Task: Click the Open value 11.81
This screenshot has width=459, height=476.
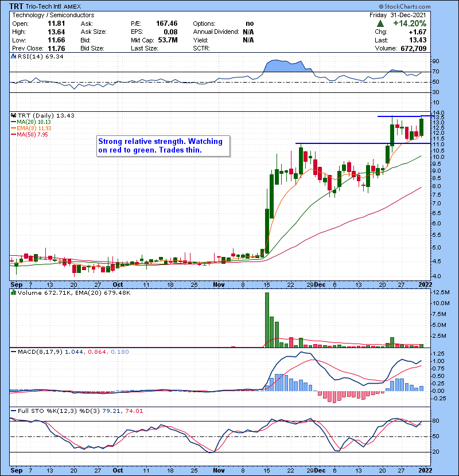Action: pos(56,24)
